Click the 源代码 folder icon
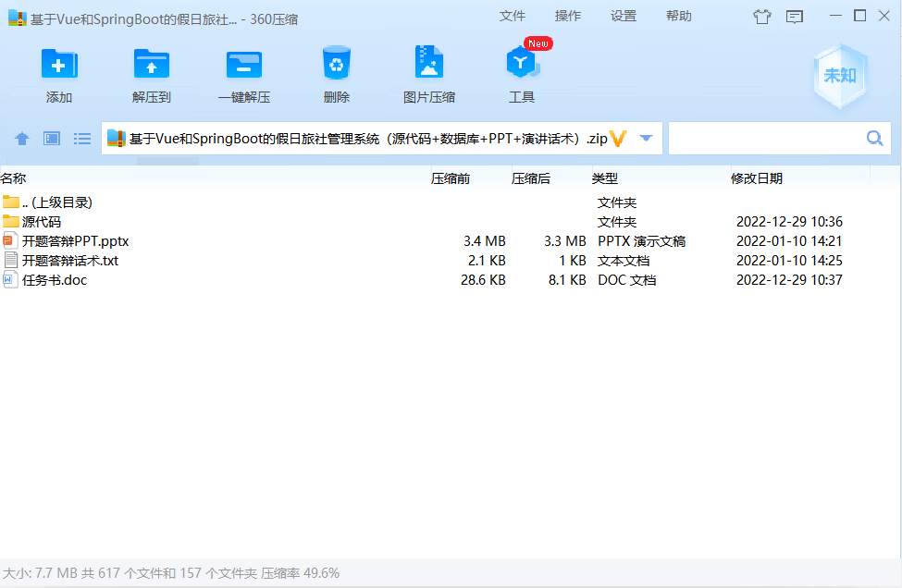 11,221
